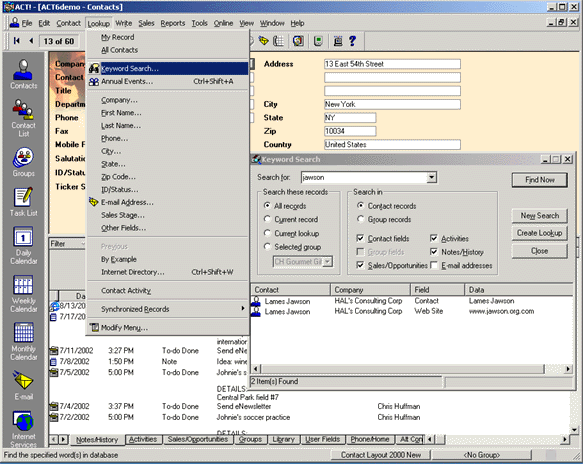Click the yellow tag toolbar icon

pyautogui.click(x=263, y=41)
